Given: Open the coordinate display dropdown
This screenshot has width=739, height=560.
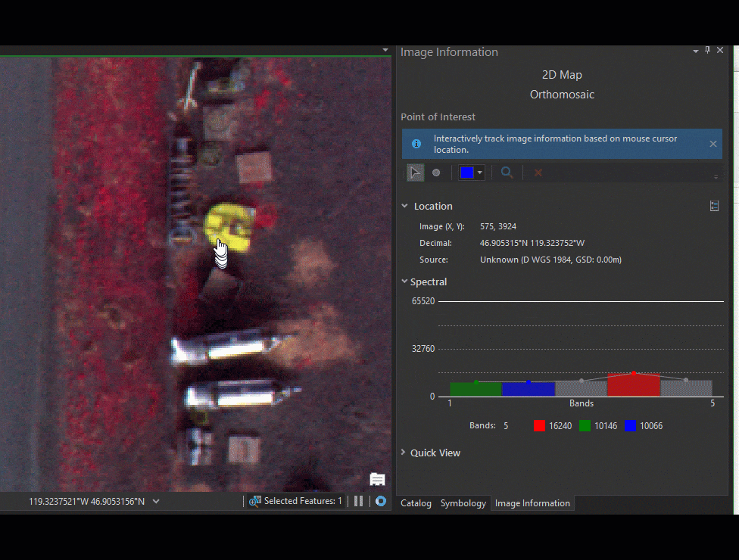Looking at the screenshot, I should 156,500.
